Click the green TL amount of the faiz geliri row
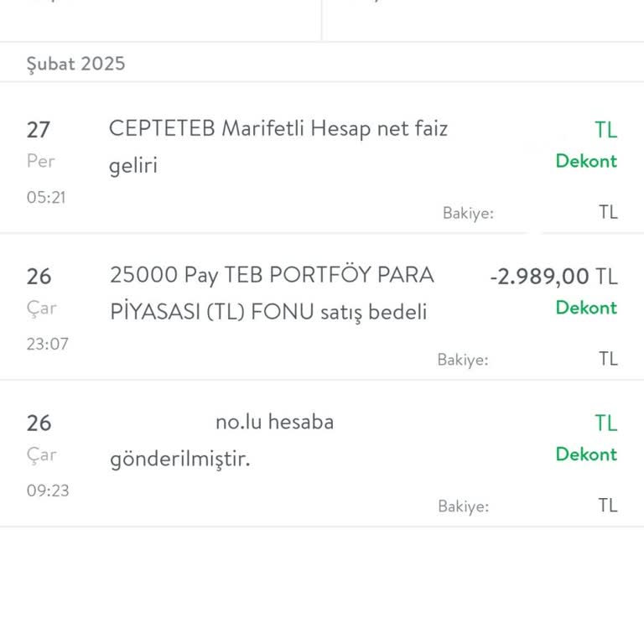Viewport: 644px width, 644px height. pos(605,130)
